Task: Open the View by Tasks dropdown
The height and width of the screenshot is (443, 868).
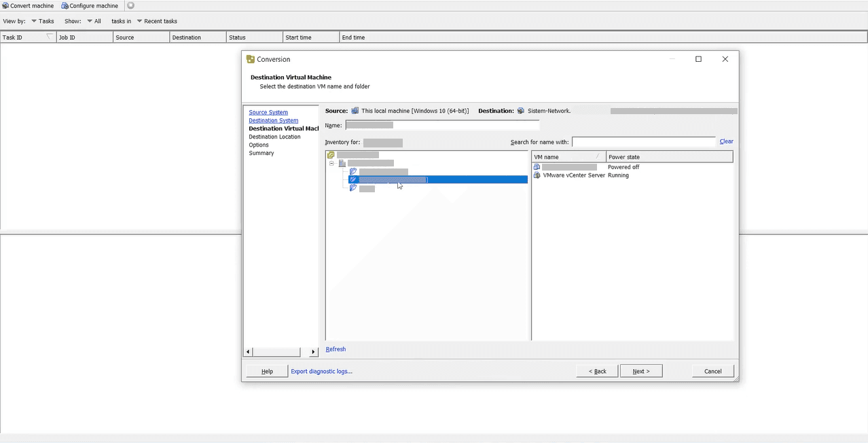Action: (x=42, y=21)
